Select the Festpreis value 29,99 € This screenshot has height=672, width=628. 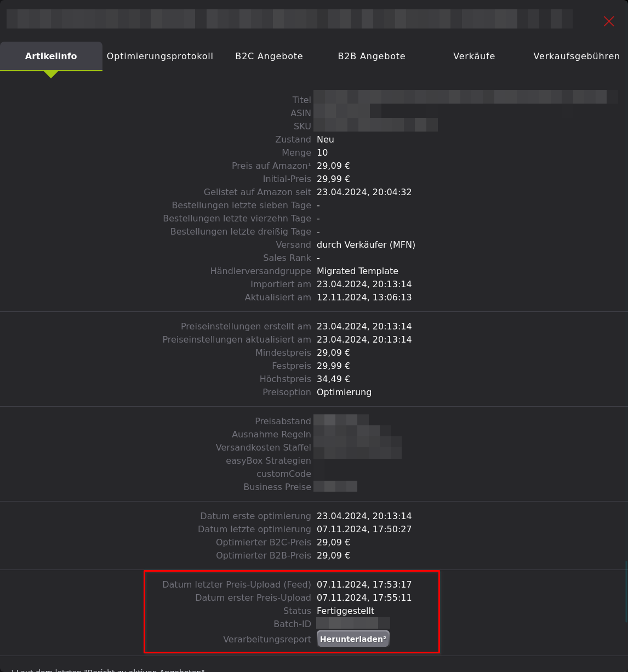tap(333, 366)
